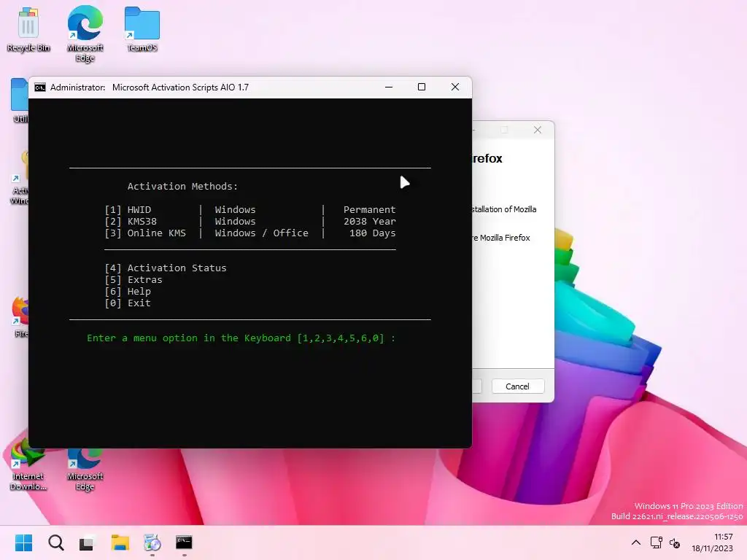Minimize the Microsoft Activation Scripts window
The image size is (747, 560).
click(389, 87)
